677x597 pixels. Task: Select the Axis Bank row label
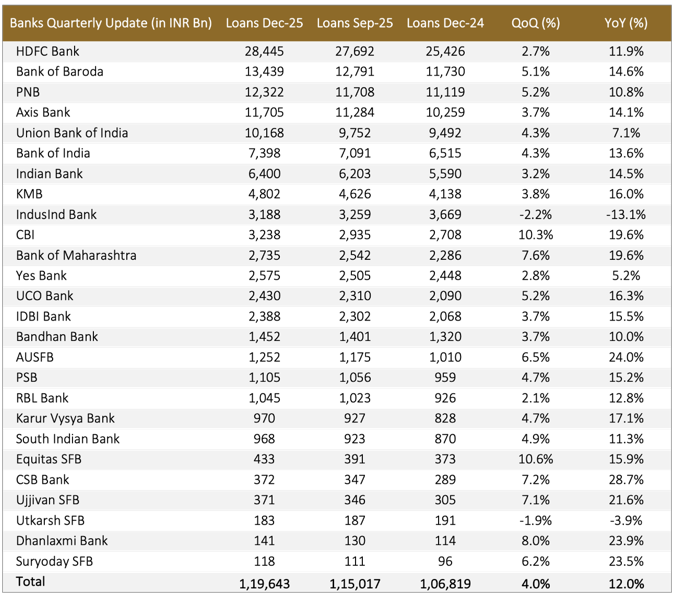[x=44, y=112]
